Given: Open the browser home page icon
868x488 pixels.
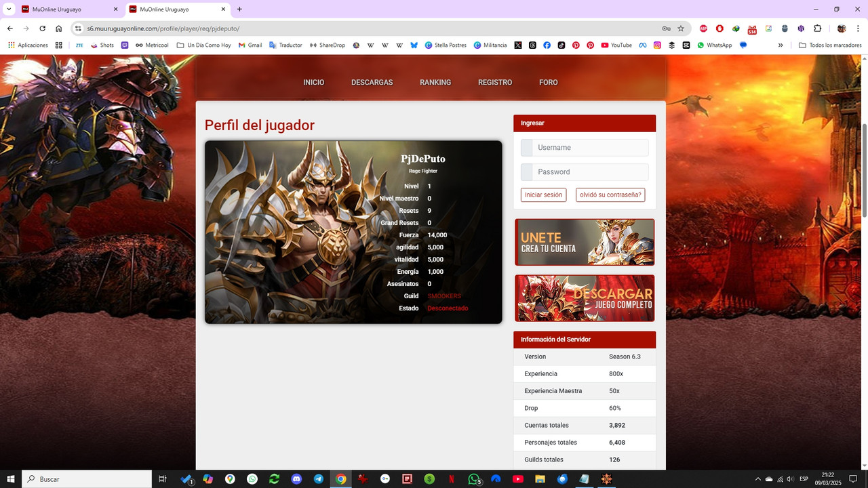Looking at the screenshot, I should coord(58,28).
